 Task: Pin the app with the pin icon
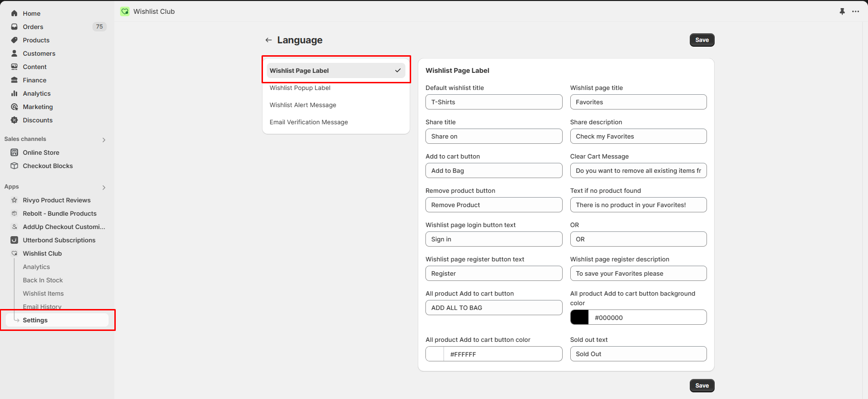pyautogui.click(x=842, y=11)
